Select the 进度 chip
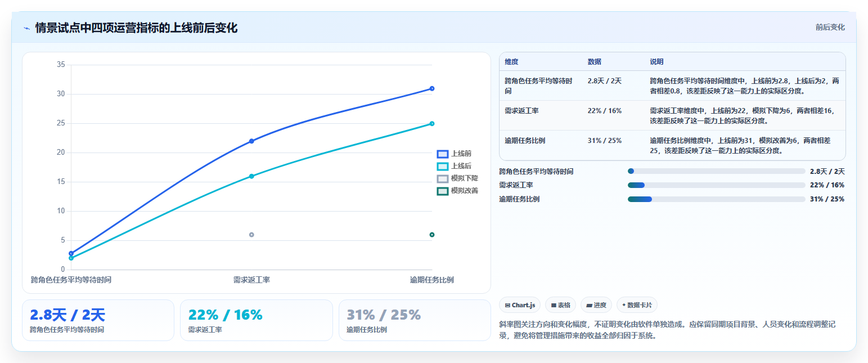The width and height of the screenshot is (868, 363). click(x=596, y=305)
